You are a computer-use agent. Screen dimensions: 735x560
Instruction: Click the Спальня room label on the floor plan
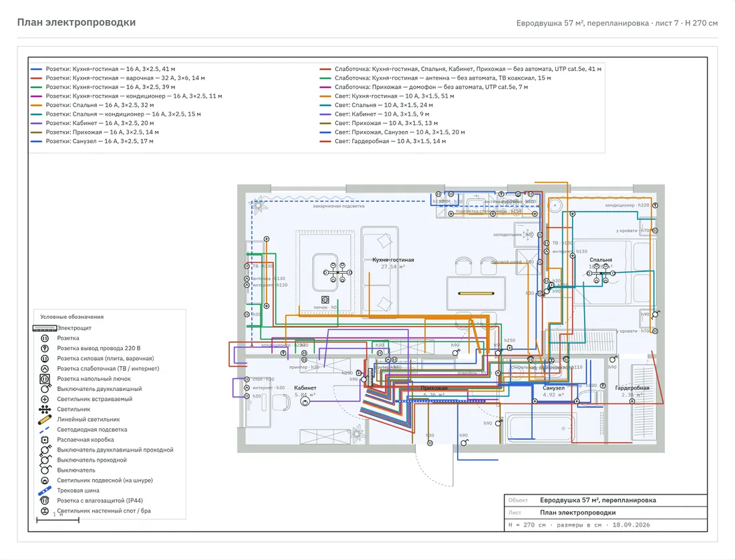[x=601, y=259]
